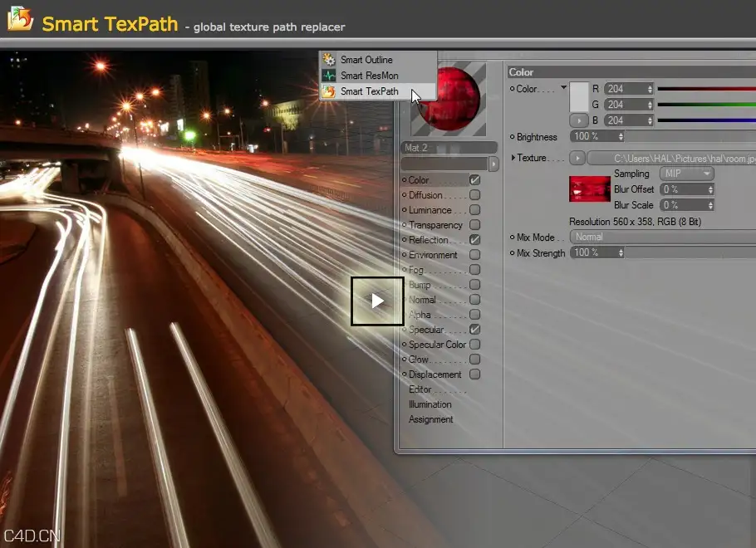756x548 pixels.
Task: Toggle the Specular channel checkbox
Action: (475, 329)
